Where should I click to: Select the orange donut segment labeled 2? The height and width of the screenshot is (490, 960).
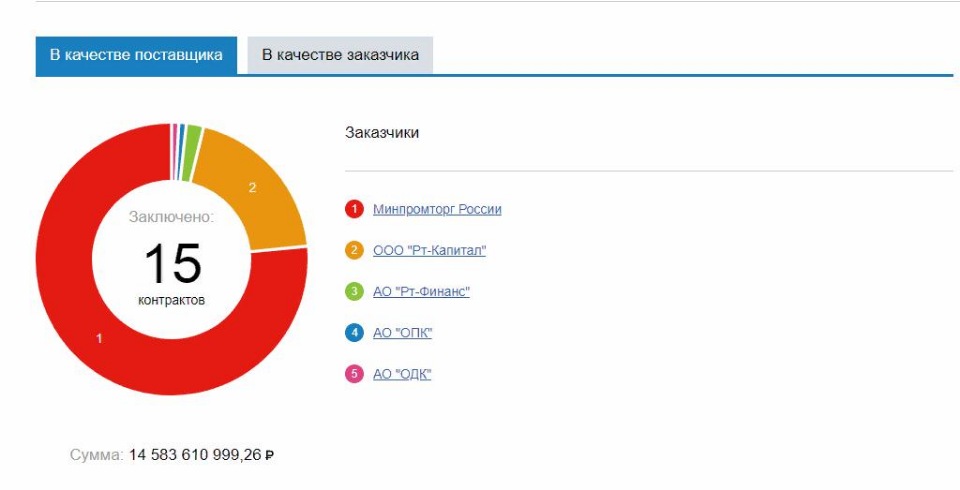coord(252,188)
